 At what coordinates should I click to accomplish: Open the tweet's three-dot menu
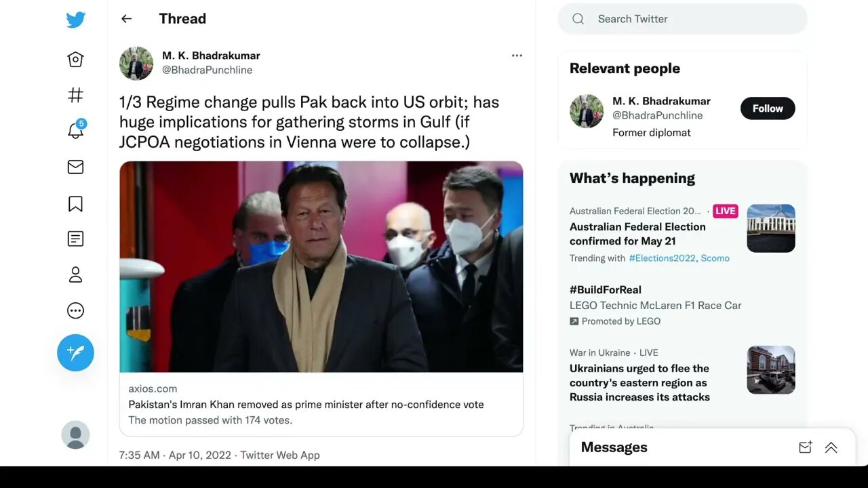coord(517,56)
